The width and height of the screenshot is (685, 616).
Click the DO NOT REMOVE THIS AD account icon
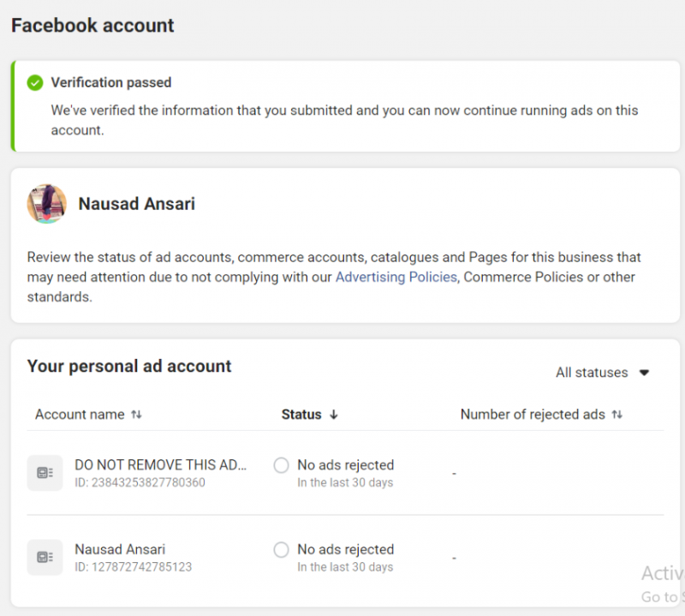pos(45,473)
